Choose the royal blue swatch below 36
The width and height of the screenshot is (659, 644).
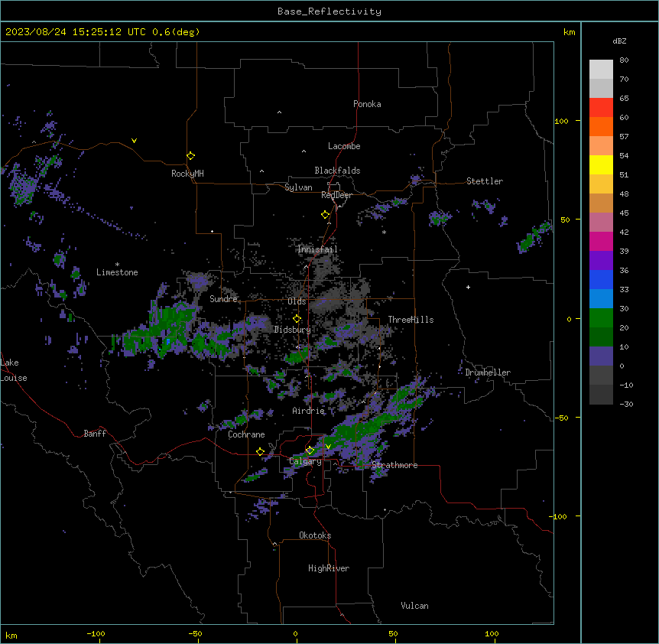point(601,279)
